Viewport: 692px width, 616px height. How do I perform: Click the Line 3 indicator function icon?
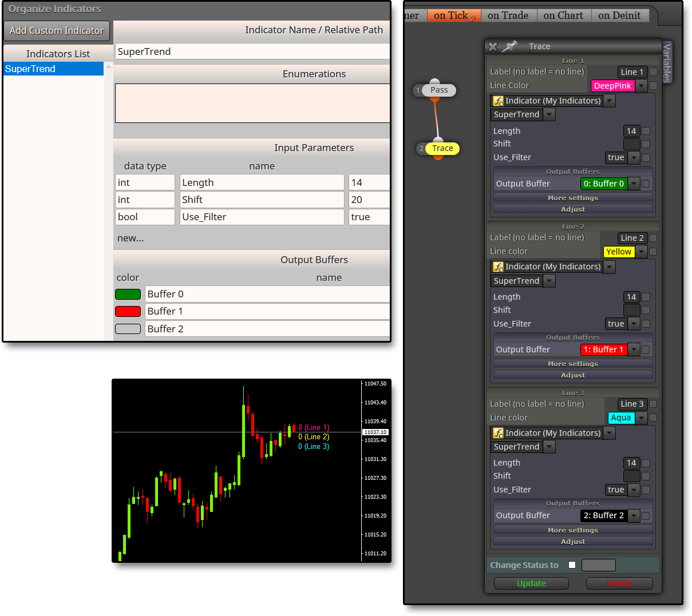(498, 433)
